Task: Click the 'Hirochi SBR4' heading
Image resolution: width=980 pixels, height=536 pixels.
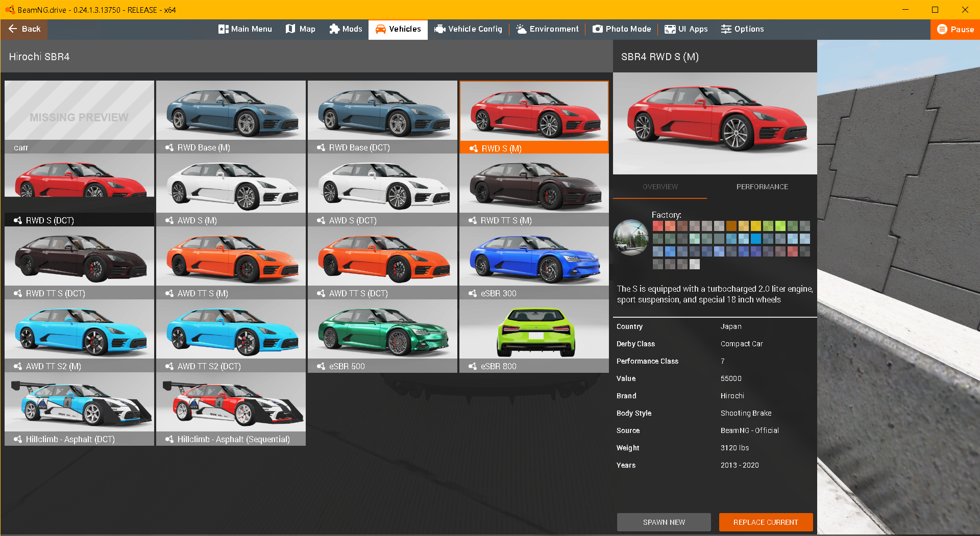Action: 39,57
